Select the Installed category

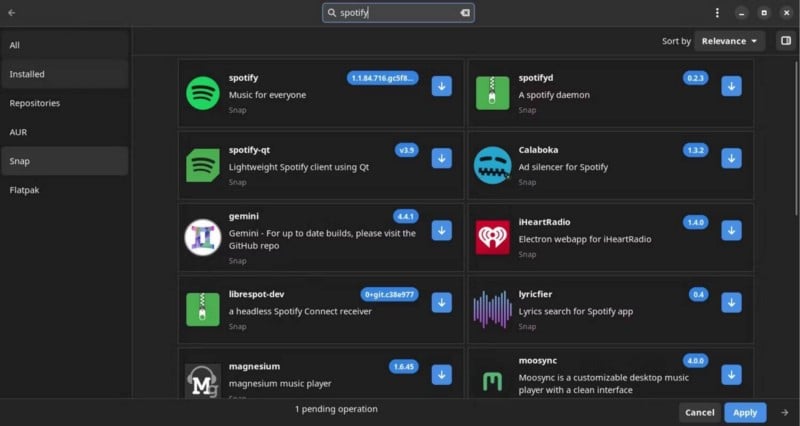click(x=65, y=74)
